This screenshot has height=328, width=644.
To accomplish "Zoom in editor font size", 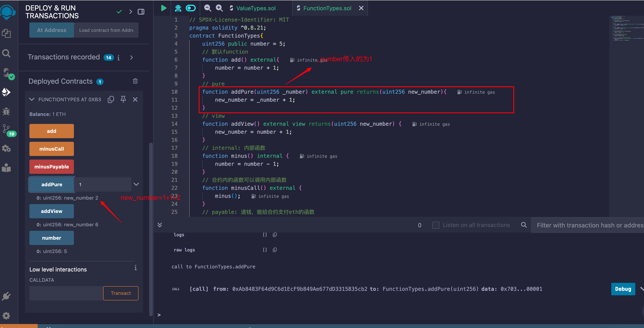I will [219, 8].
